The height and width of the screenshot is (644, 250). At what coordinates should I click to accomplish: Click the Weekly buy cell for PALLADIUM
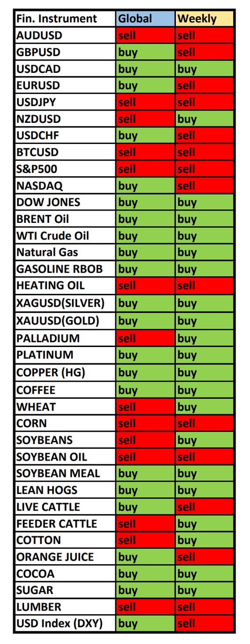[205, 338]
